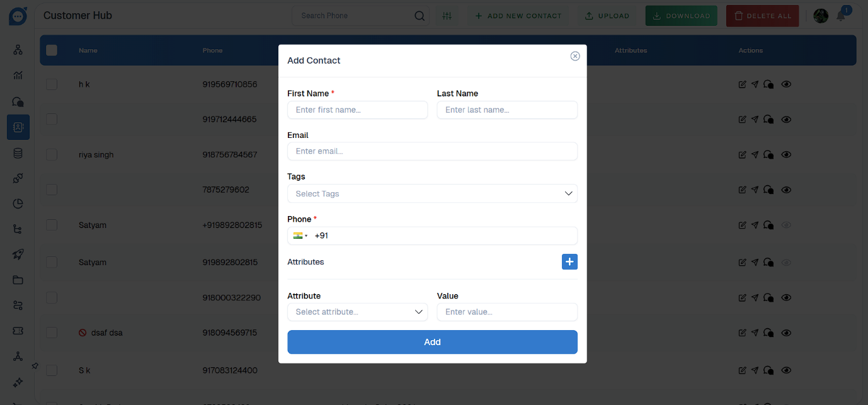This screenshot has width=868, height=405.
Task: Click the blue Add button
Action: click(432, 342)
